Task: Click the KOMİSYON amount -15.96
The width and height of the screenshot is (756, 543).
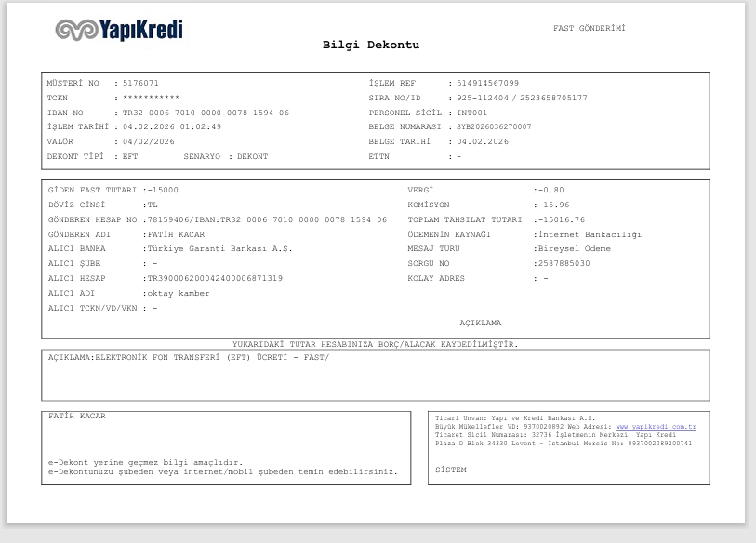Action: [553, 205]
